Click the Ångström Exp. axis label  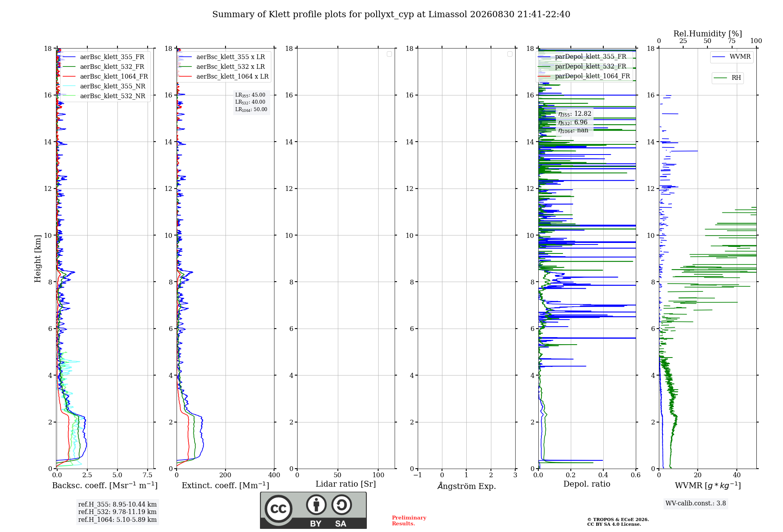(x=467, y=486)
